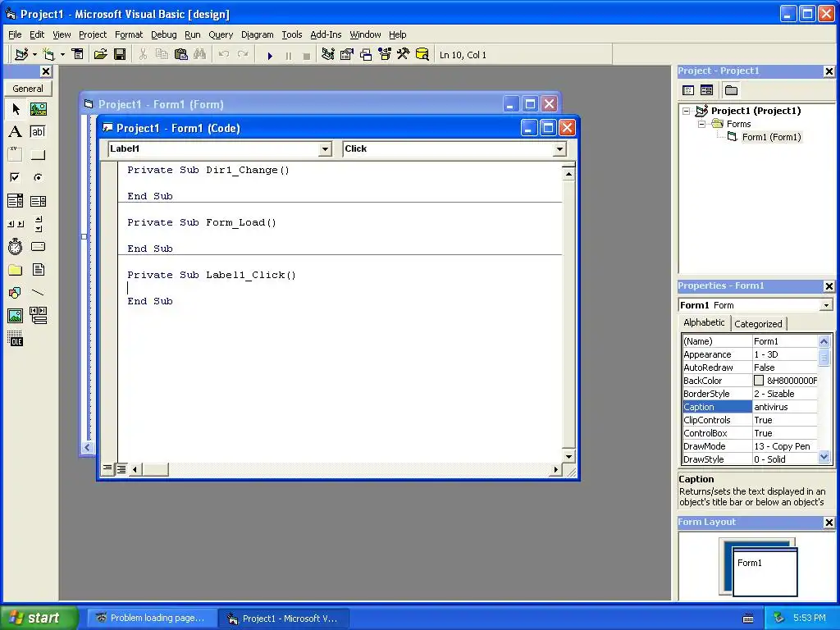The image size is (840, 630).
Task: Switch to the Categorized properties tab
Action: pos(758,323)
